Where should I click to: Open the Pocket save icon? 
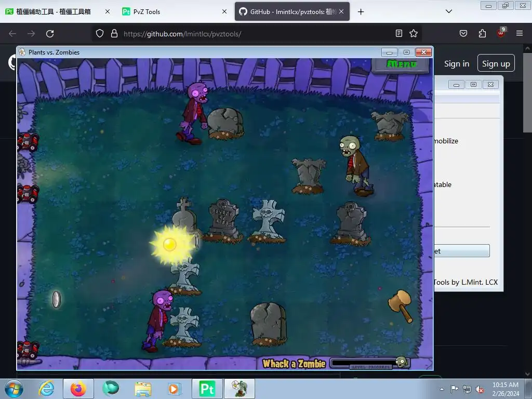click(x=463, y=33)
